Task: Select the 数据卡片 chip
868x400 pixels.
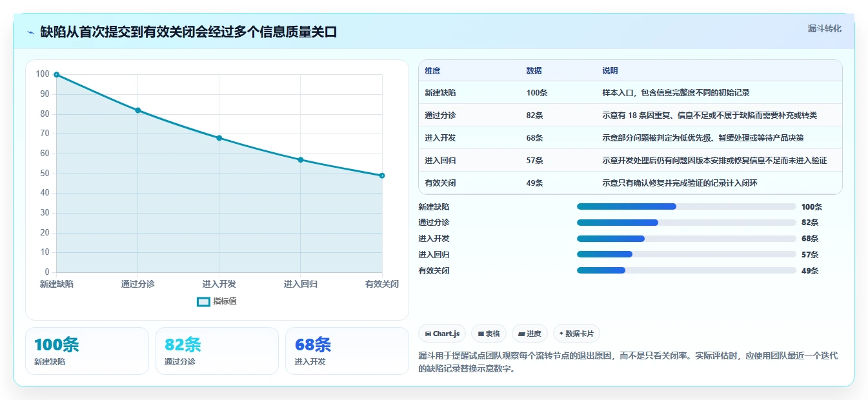Action: point(576,334)
